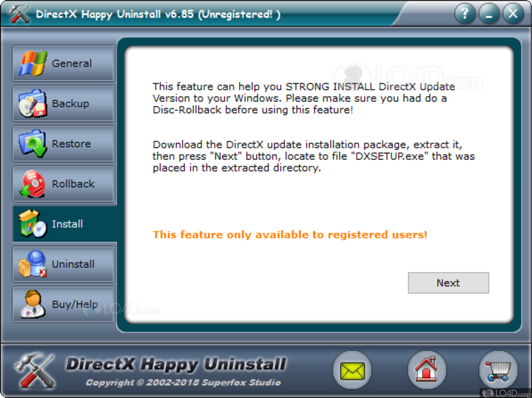
Task: Click the registered users only notice
Action: (x=290, y=235)
